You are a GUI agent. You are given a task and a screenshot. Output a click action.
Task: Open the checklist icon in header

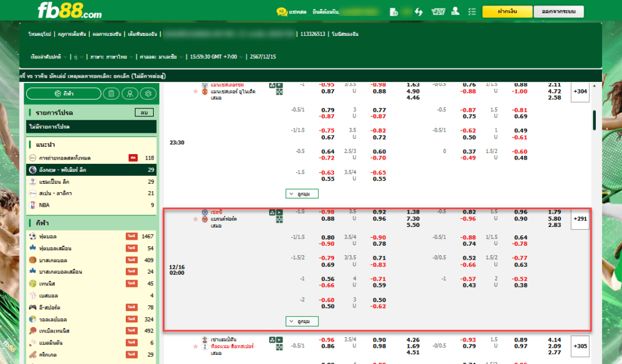[x=471, y=12]
